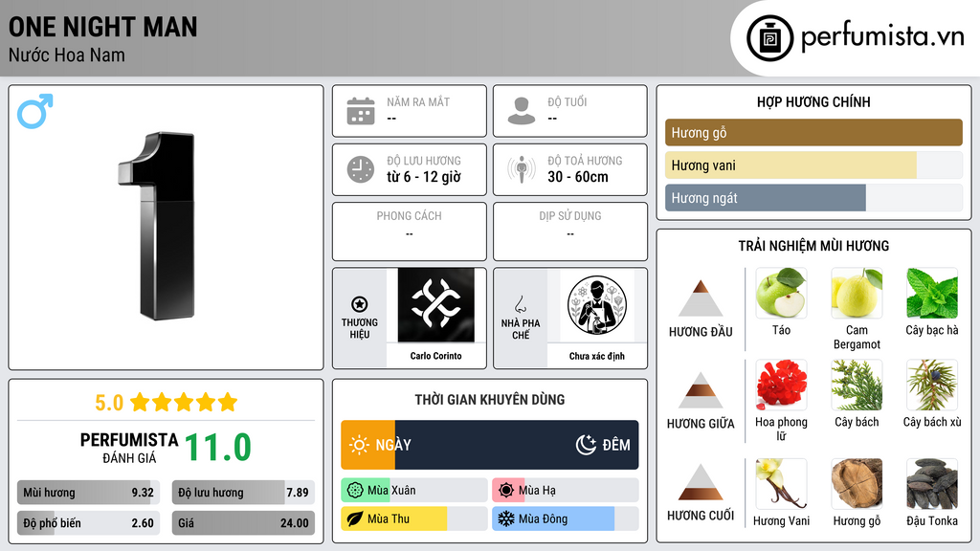Image resolution: width=980 pixels, height=551 pixels.
Task: Open the undetermined perfumer illustration
Action: (x=597, y=305)
